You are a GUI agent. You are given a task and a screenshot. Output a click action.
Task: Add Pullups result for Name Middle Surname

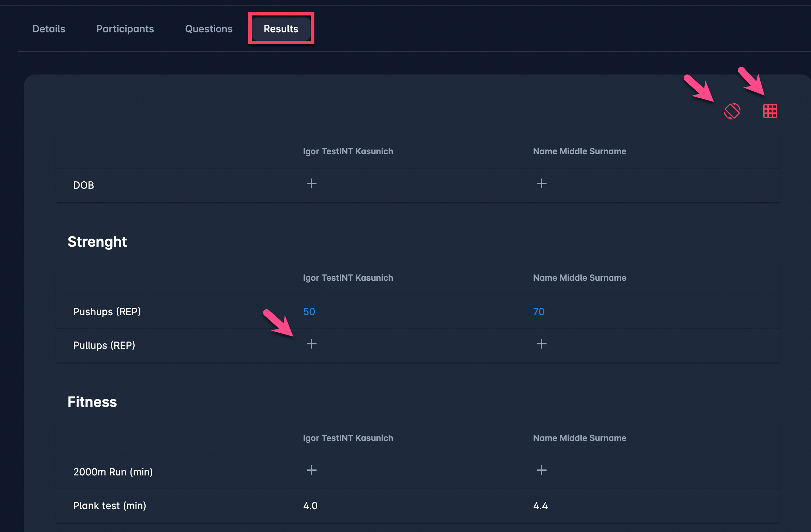tap(541, 344)
